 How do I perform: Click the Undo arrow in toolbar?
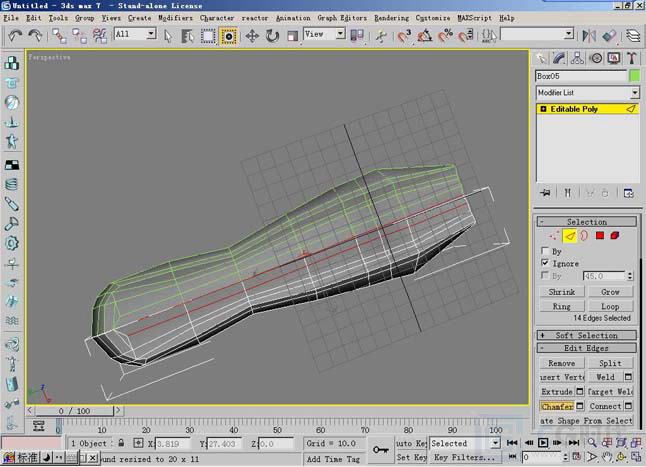[15, 36]
